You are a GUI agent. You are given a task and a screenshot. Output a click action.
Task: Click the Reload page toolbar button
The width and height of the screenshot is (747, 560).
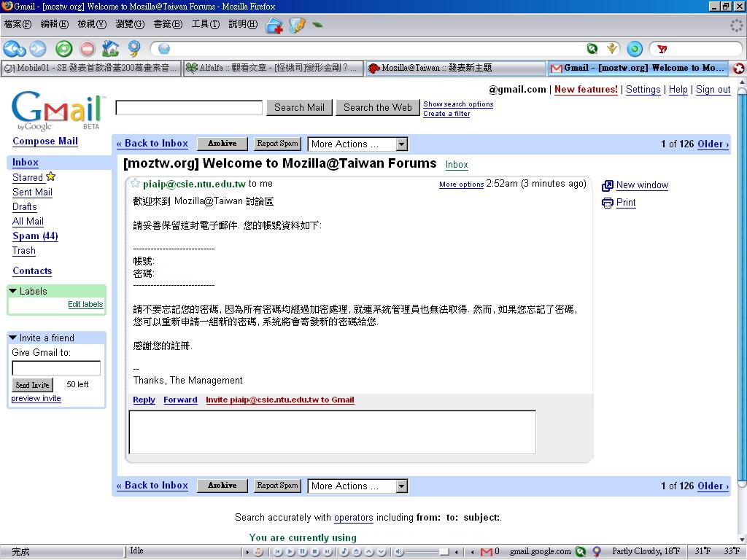click(x=64, y=49)
